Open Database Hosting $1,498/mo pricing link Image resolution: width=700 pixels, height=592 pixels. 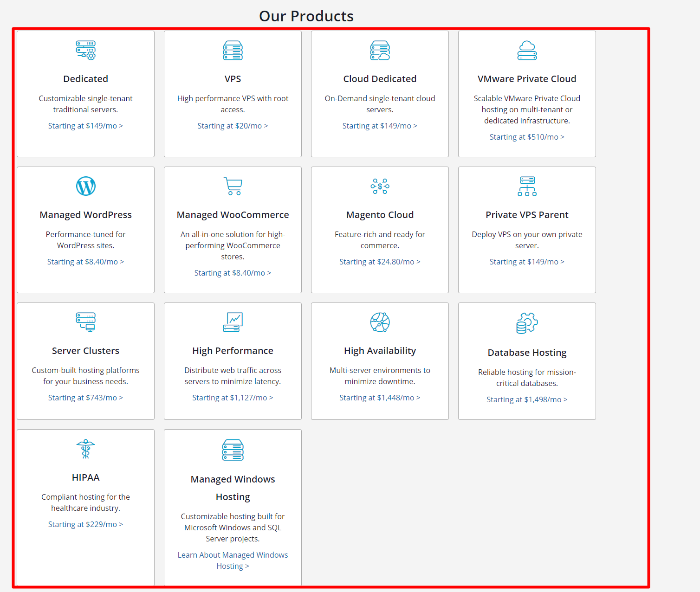point(527,399)
